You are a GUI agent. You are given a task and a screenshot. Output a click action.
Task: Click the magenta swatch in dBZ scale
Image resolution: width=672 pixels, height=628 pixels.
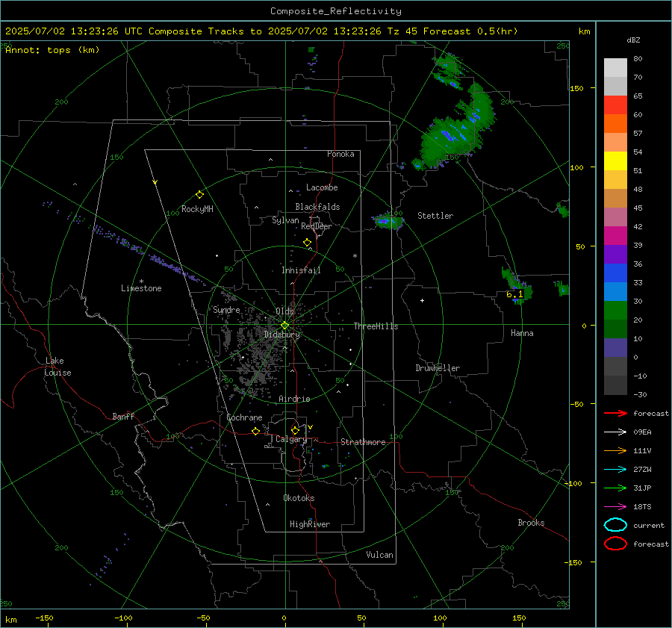[x=615, y=235]
